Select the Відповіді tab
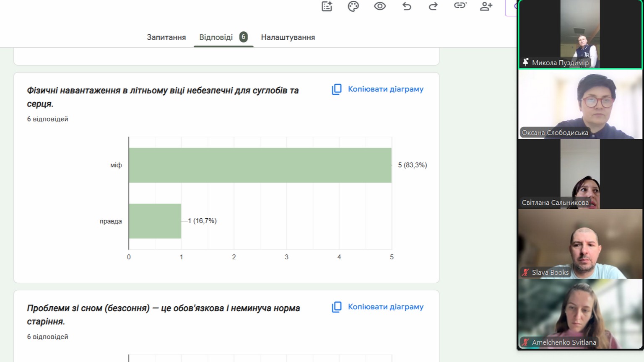Viewport: 644px width, 362px height. (x=216, y=37)
